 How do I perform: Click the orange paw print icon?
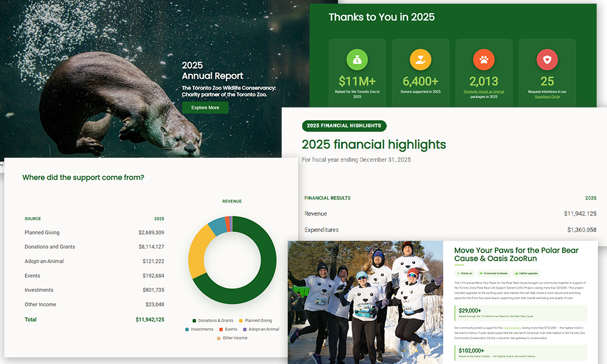coord(484,59)
